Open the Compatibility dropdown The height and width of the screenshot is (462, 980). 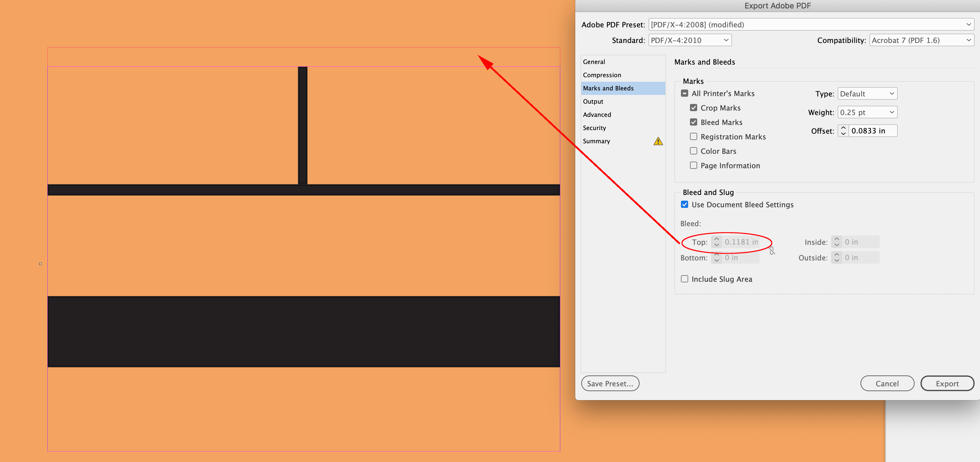921,40
